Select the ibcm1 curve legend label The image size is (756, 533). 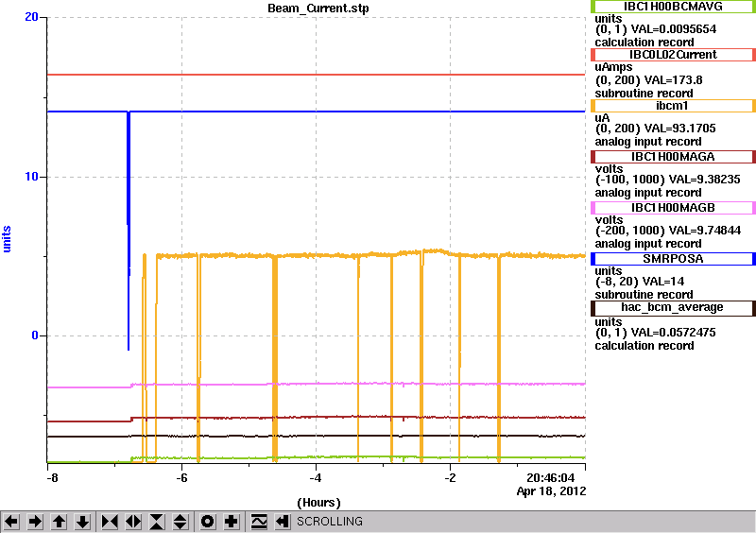673,106
